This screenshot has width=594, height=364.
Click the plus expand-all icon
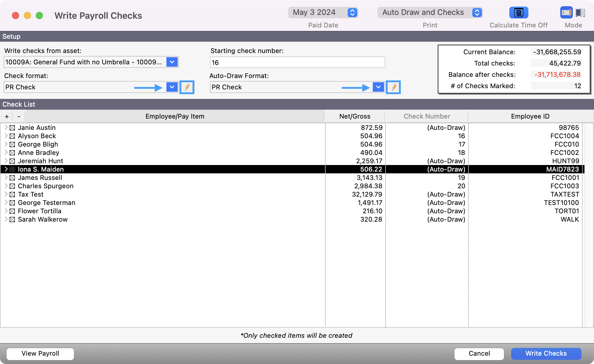(x=7, y=116)
